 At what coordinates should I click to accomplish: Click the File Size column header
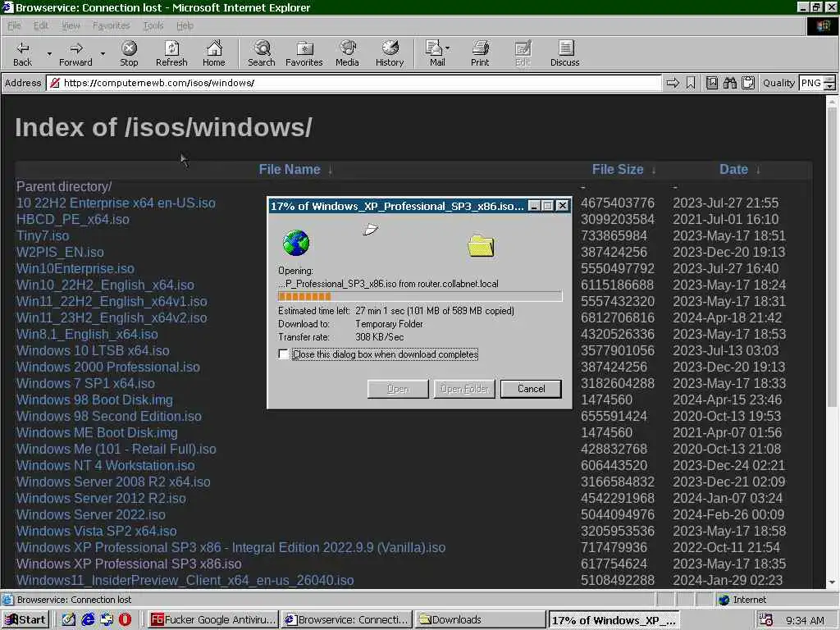[x=617, y=169]
